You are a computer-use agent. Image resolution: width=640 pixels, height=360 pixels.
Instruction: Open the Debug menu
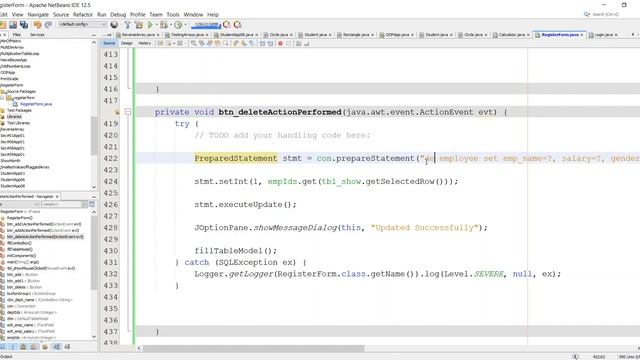[118, 14]
